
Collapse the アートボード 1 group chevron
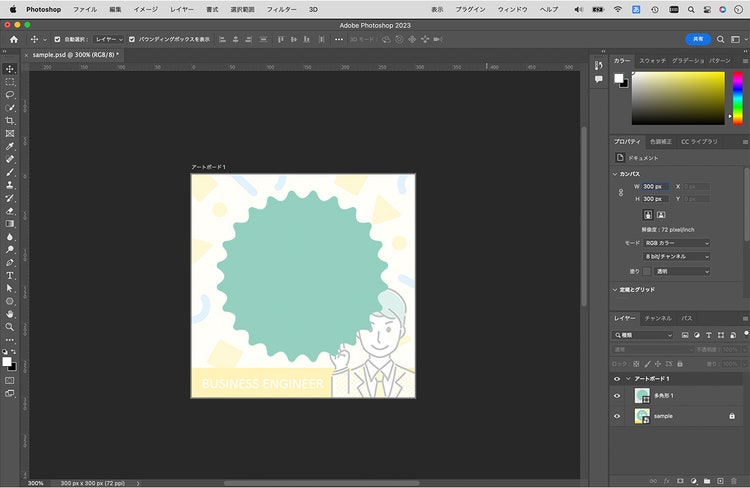(x=629, y=379)
